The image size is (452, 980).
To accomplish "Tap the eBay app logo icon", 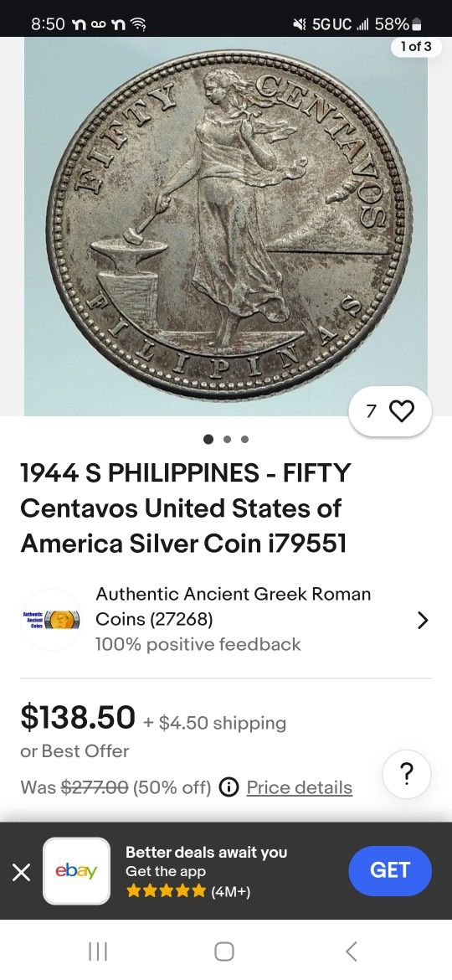I will 77,870.
